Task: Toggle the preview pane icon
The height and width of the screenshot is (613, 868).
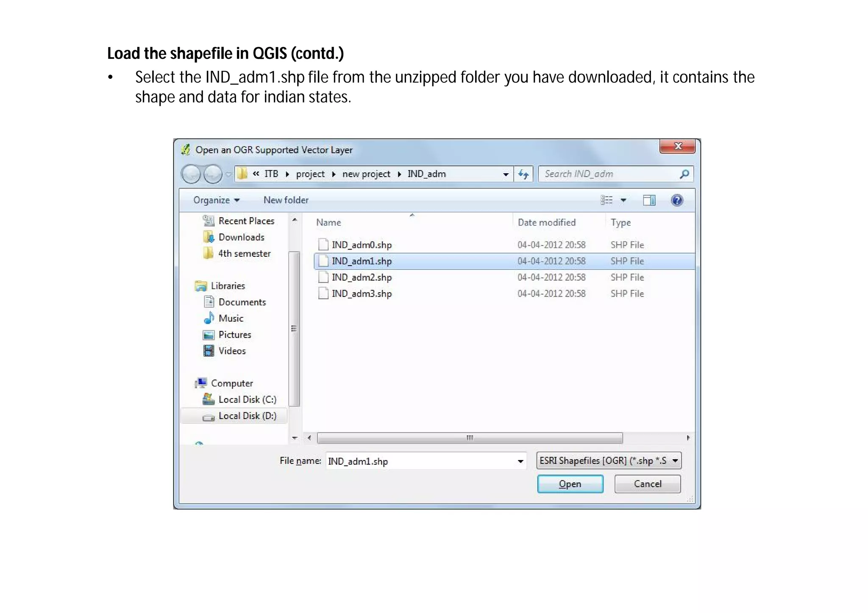Action: pos(649,200)
